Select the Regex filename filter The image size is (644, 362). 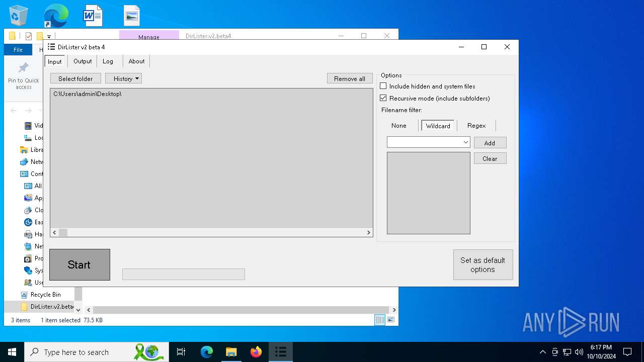[x=476, y=126]
